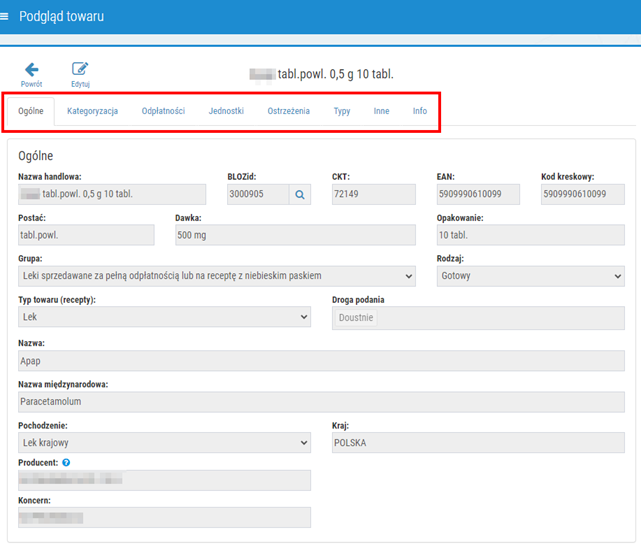641x544 pixels.
Task: Open the Odpłatności tab
Action: coord(163,111)
